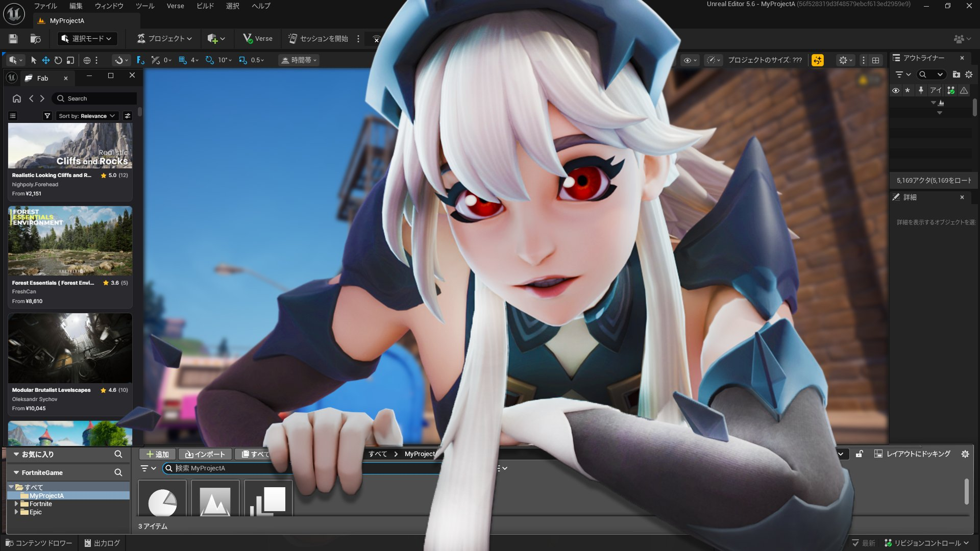Click the セッションを開始 button
This screenshot has height=551, width=980.
click(318, 39)
